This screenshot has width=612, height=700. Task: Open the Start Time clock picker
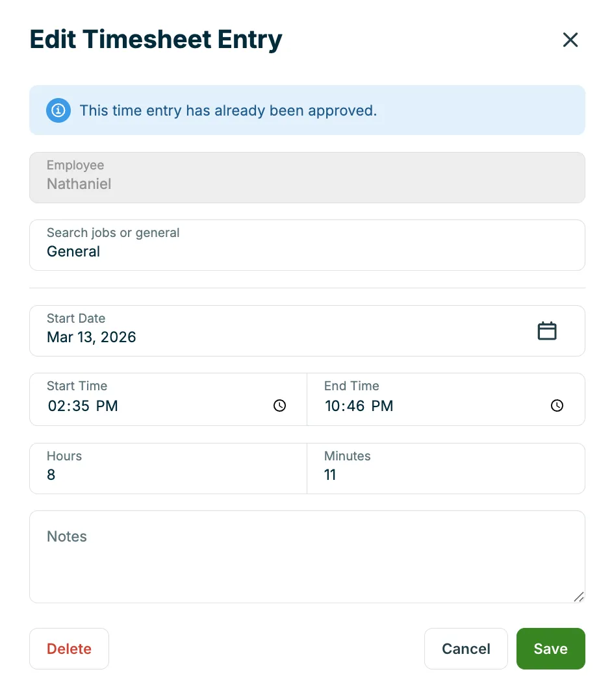click(x=279, y=405)
